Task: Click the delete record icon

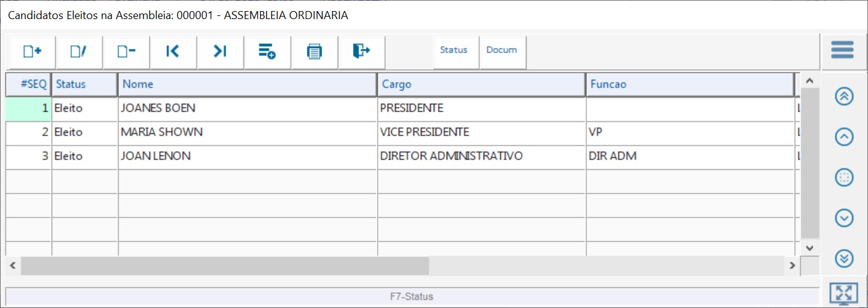Action: (126, 52)
